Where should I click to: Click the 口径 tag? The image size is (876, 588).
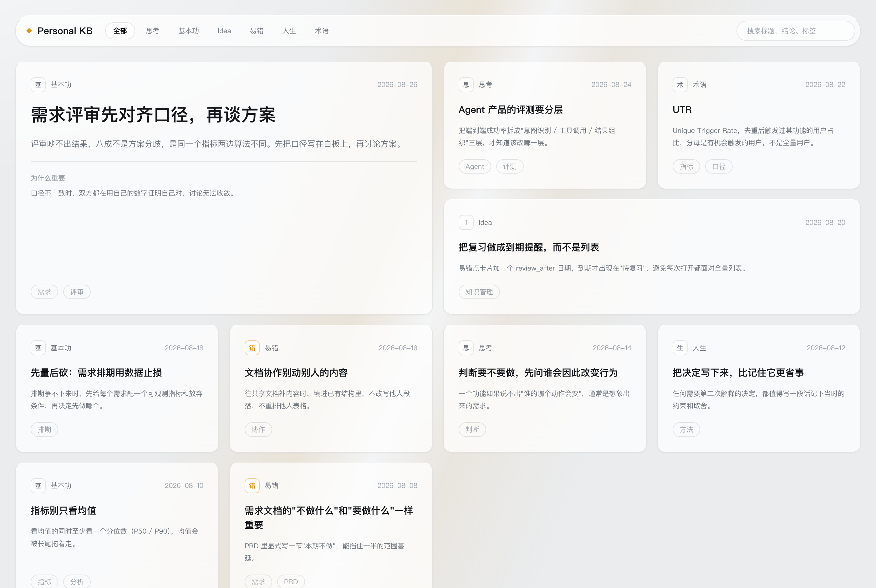pyautogui.click(x=719, y=166)
